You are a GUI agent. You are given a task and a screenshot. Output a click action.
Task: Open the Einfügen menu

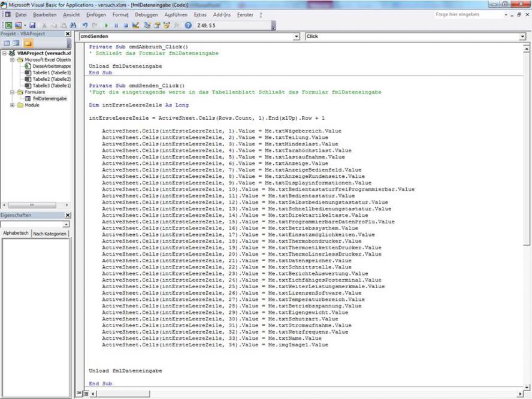tap(96, 14)
